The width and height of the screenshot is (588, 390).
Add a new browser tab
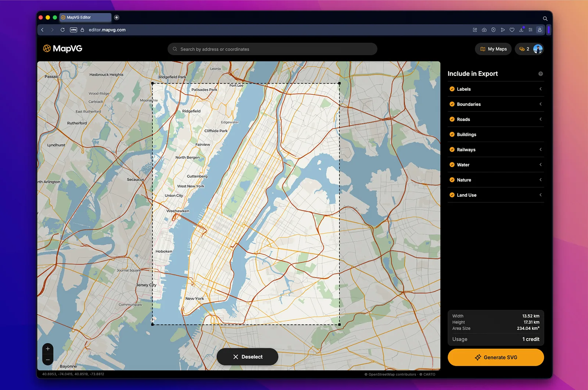116,17
